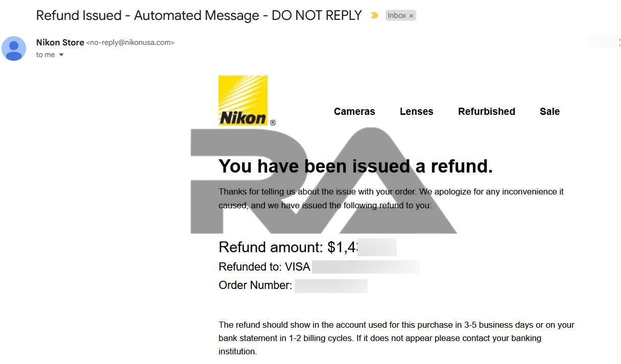The width and height of the screenshot is (621, 364).
Task: Open the Cameras menu item
Action: click(x=354, y=111)
